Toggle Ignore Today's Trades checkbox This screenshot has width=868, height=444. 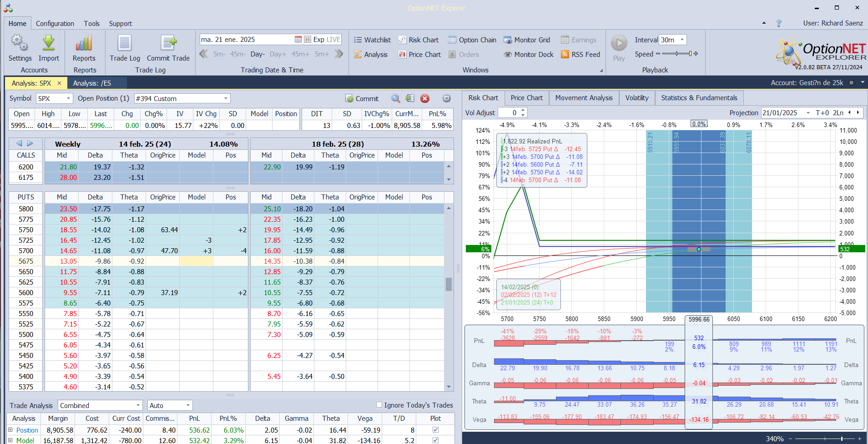click(379, 405)
